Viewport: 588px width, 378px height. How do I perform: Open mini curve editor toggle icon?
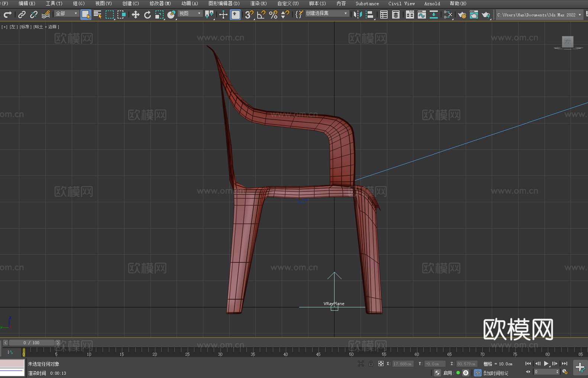pos(10,352)
